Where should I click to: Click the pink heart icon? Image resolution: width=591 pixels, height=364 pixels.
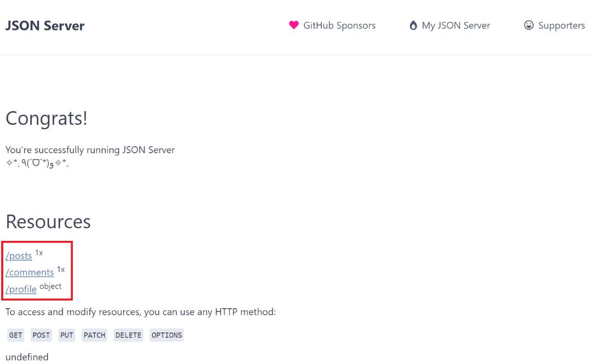[294, 25]
